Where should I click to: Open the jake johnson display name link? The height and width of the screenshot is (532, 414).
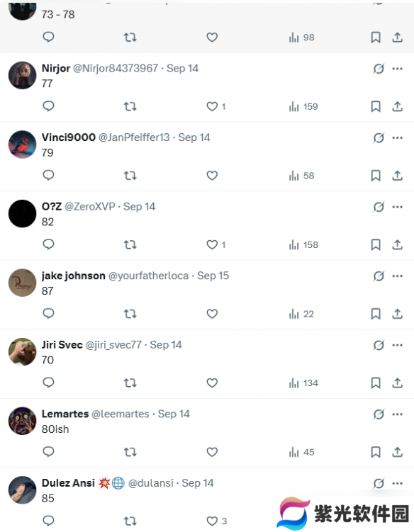click(73, 276)
